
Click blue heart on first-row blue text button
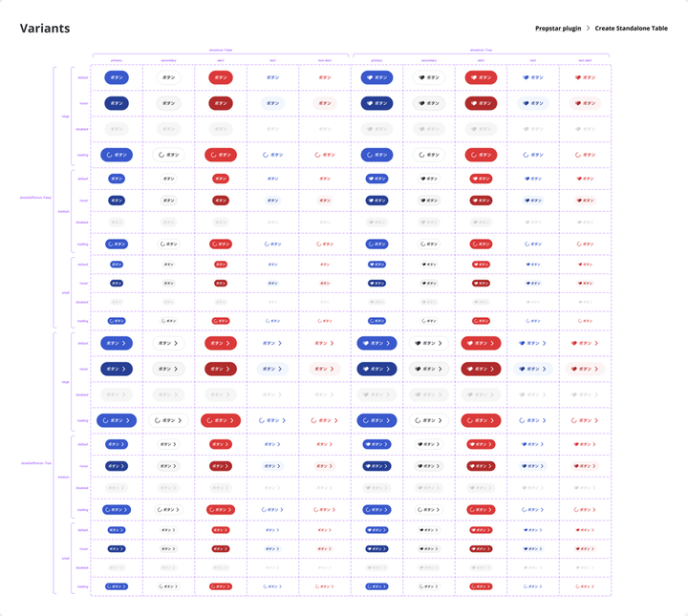coord(525,77)
